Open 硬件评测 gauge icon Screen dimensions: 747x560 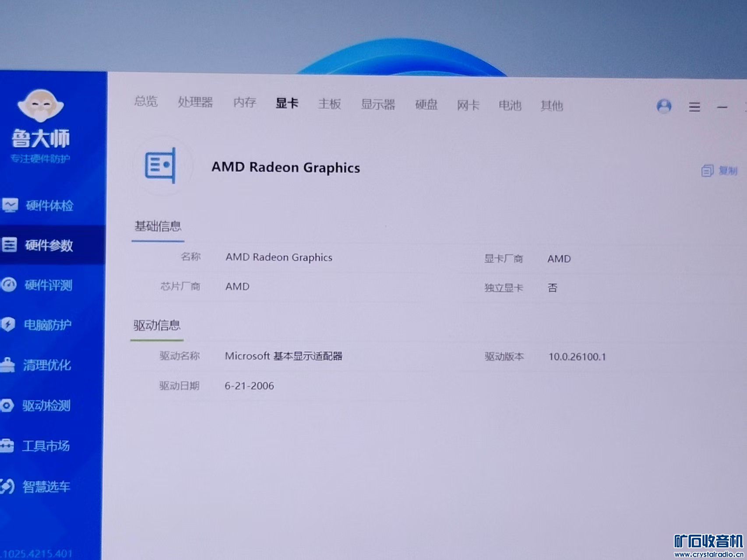[x=8, y=285]
